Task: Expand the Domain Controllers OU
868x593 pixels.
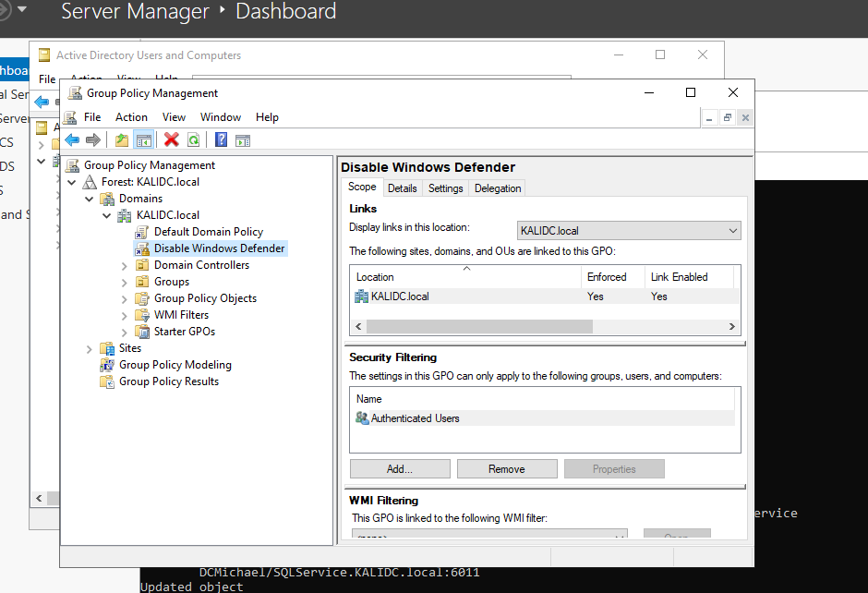Action: point(125,266)
